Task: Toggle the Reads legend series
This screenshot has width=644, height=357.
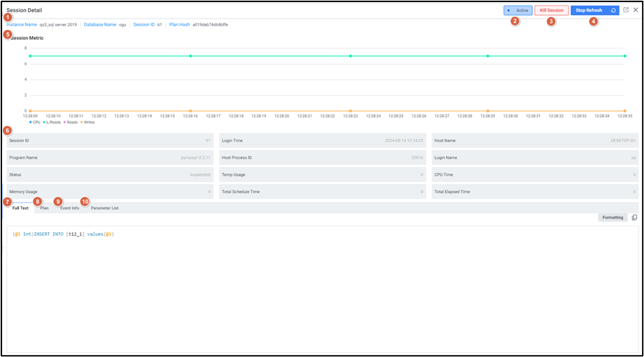Action: (x=71, y=122)
